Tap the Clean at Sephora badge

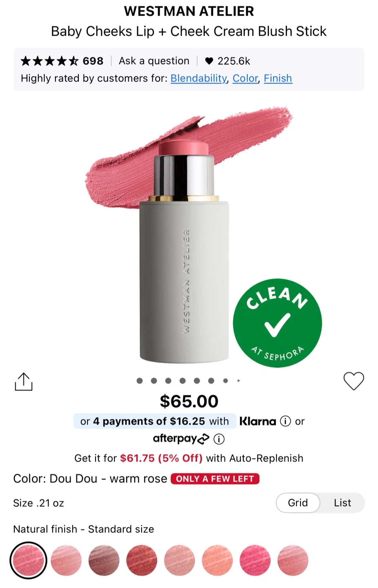click(277, 323)
